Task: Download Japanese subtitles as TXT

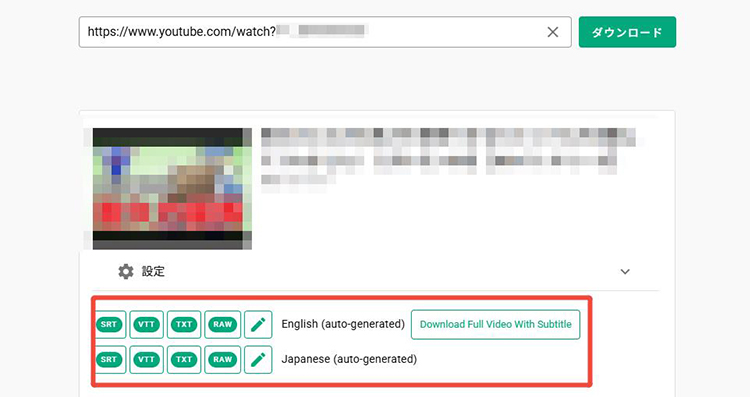Action: click(184, 359)
